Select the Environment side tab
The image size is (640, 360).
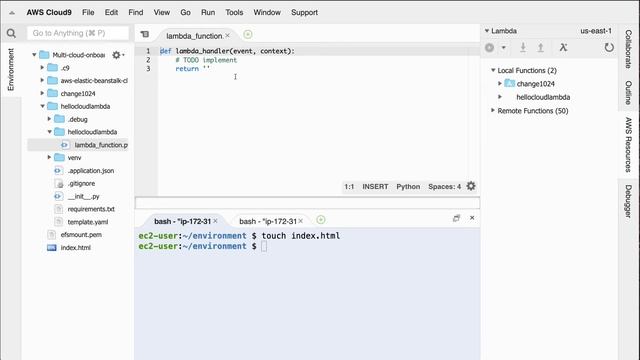click(11, 69)
